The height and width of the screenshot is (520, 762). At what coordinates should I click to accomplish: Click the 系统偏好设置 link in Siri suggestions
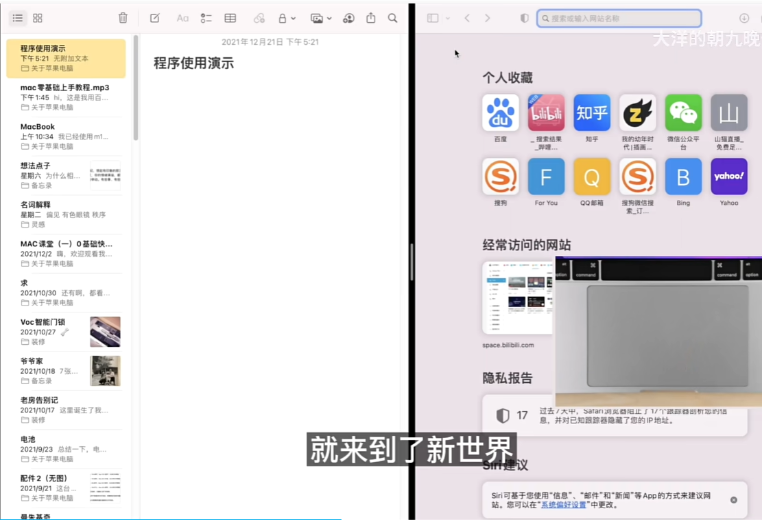563,505
